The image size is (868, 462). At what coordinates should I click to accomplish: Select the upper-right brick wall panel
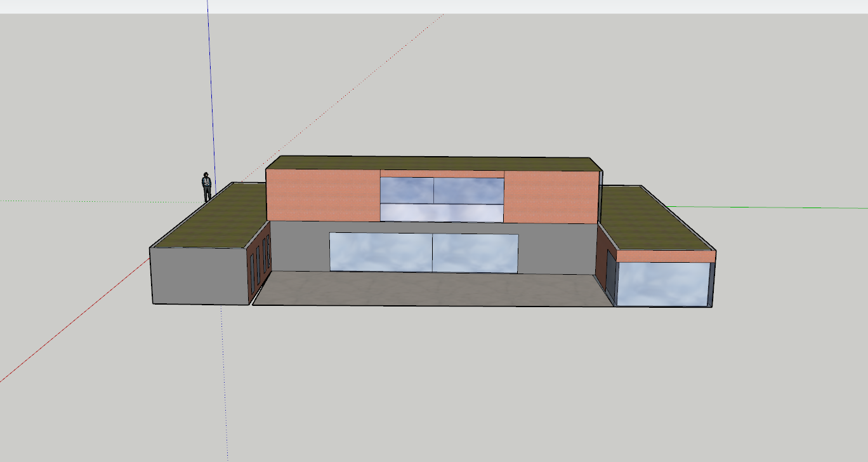(x=550, y=198)
